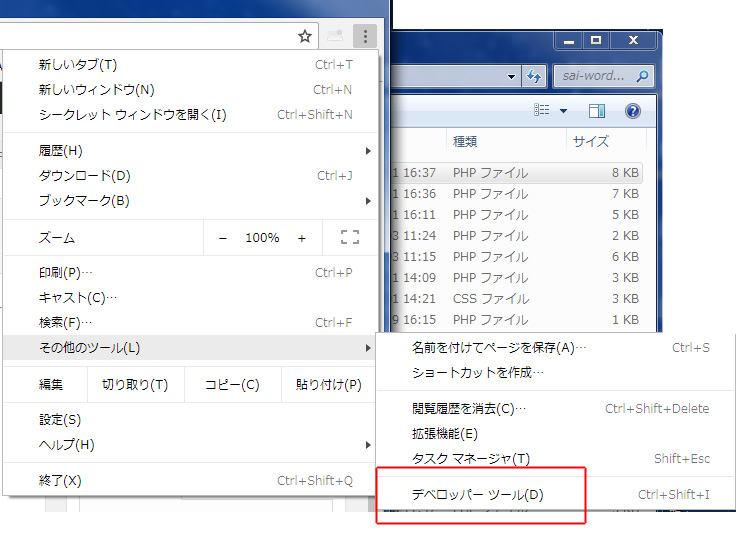Image resolution: width=736 pixels, height=533 pixels.
Task: Select デベロッパー ツール(D) from the submenu
Action: pyautogui.click(x=478, y=494)
